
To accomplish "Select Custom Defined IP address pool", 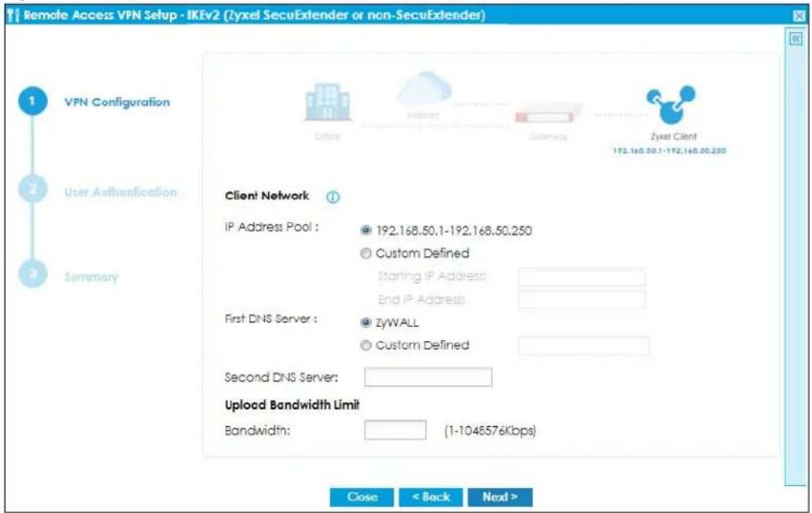I will [x=366, y=253].
